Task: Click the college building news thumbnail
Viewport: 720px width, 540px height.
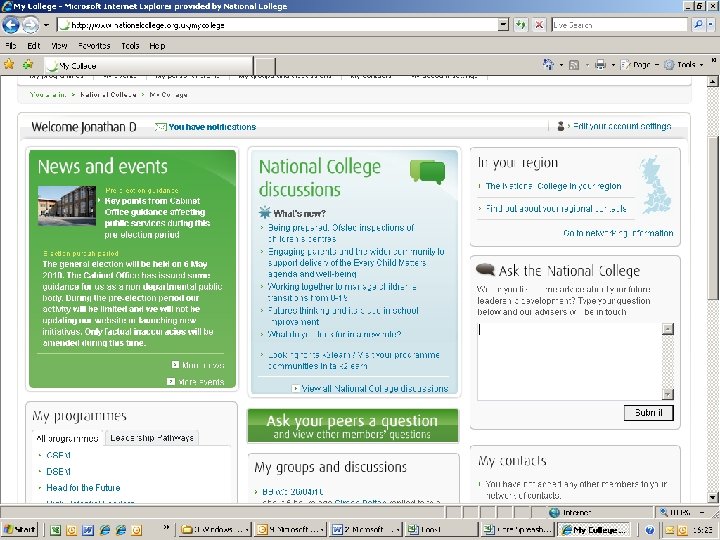Action: pyautogui.click(x=67, y=205)
